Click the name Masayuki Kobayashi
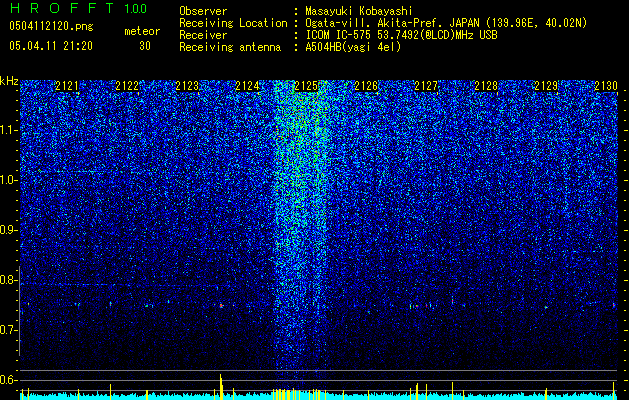This screenshot has width=629, height=400. pos(359,11)
